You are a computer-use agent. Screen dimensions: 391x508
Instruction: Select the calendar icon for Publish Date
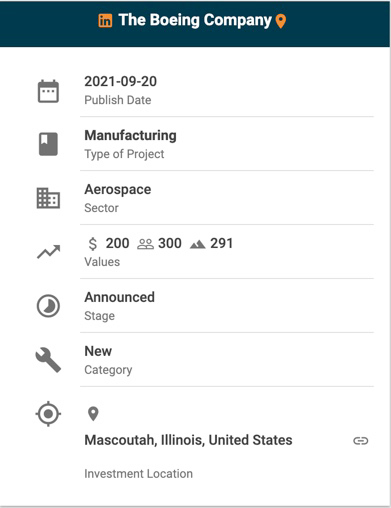pyautogui.click(x=48, y=91)
